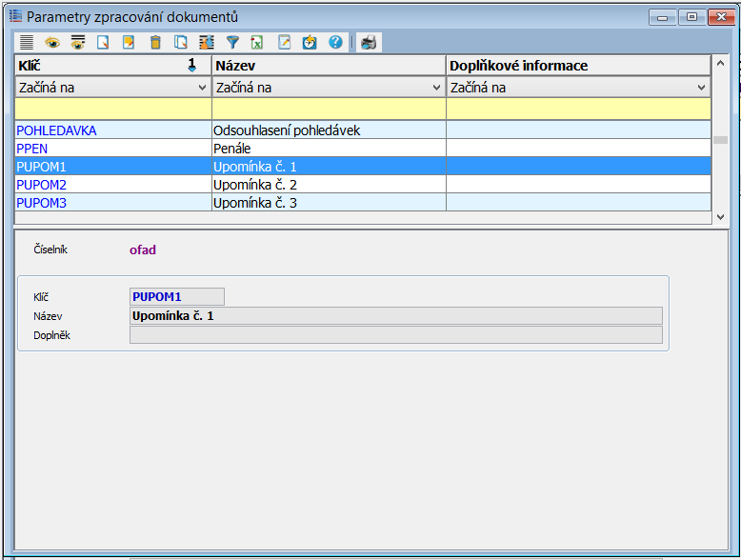Click the Doplňkové informace column header
Viewport: 741px width, 560px height.
pos(577,66)
